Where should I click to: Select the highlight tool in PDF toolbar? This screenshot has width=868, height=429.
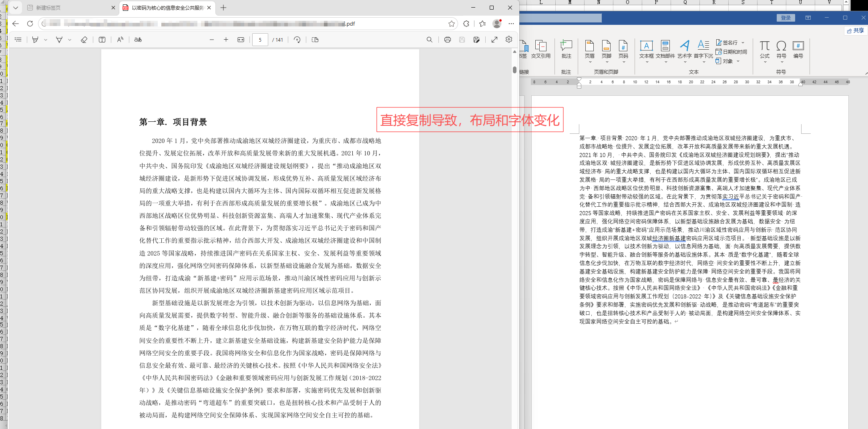[35, 40]
